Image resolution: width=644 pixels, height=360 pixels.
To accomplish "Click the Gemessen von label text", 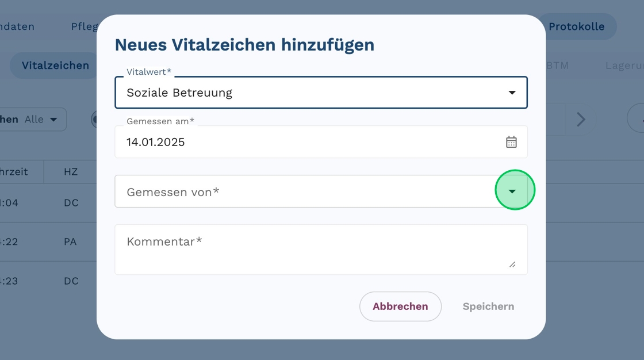I will click(x=172, y=192).
